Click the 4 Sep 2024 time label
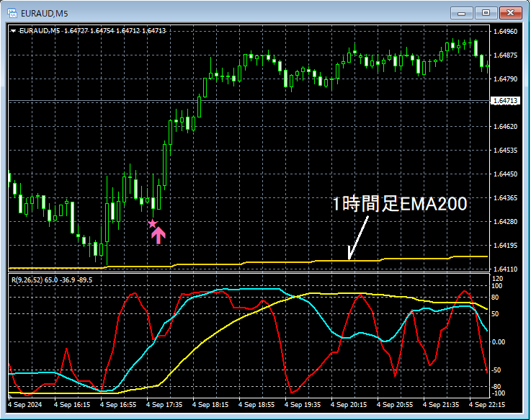The image size is (531, 420). (x=24, y=405)
